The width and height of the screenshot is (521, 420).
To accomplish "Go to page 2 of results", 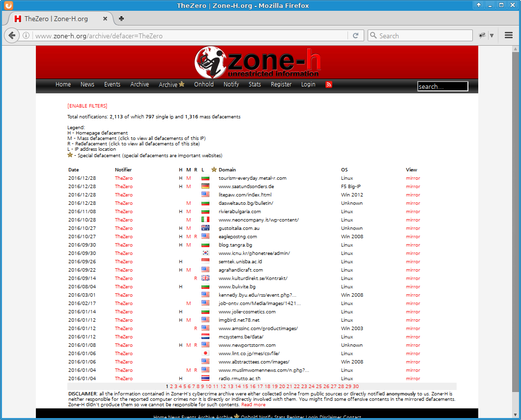I will point(172,387).
